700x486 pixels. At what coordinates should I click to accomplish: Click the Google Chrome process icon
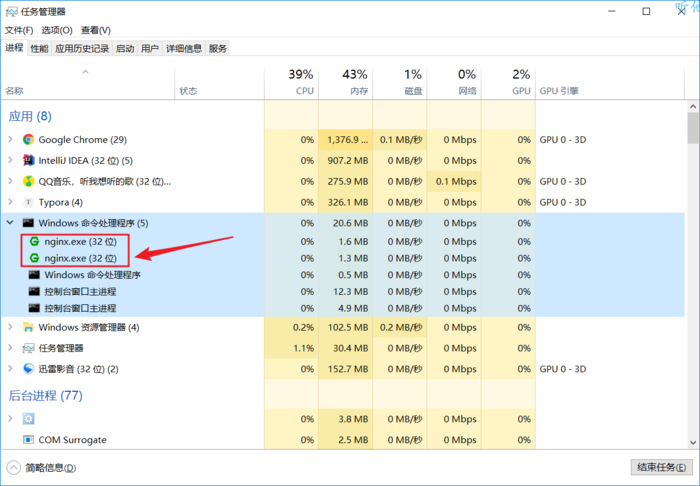[x=28, y=140]
